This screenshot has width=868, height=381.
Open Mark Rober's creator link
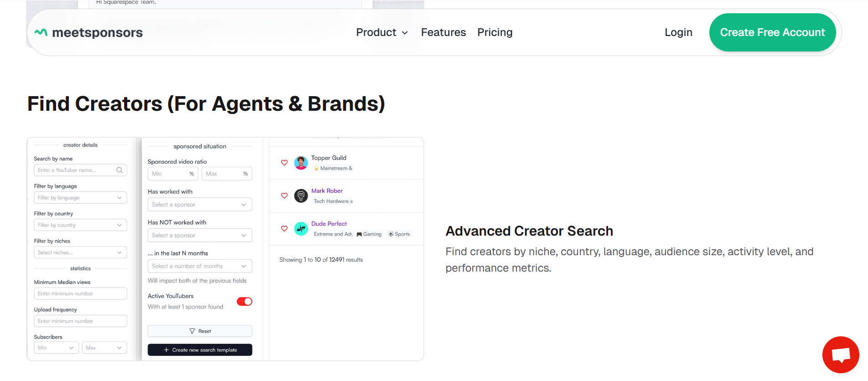327,190
